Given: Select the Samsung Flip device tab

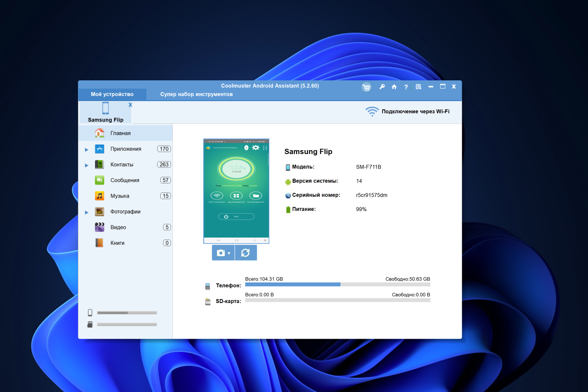Looking at the screenshot, I should point(105,113).
